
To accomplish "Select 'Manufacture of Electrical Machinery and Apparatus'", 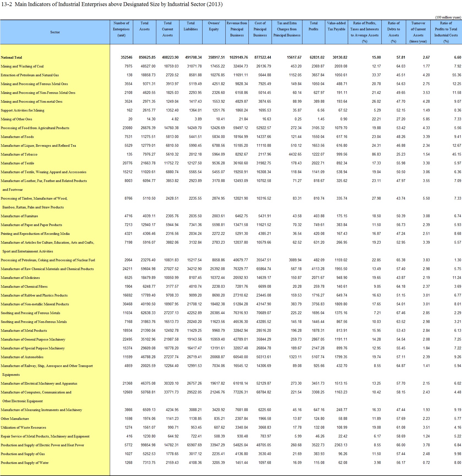I will coord(39,383).
